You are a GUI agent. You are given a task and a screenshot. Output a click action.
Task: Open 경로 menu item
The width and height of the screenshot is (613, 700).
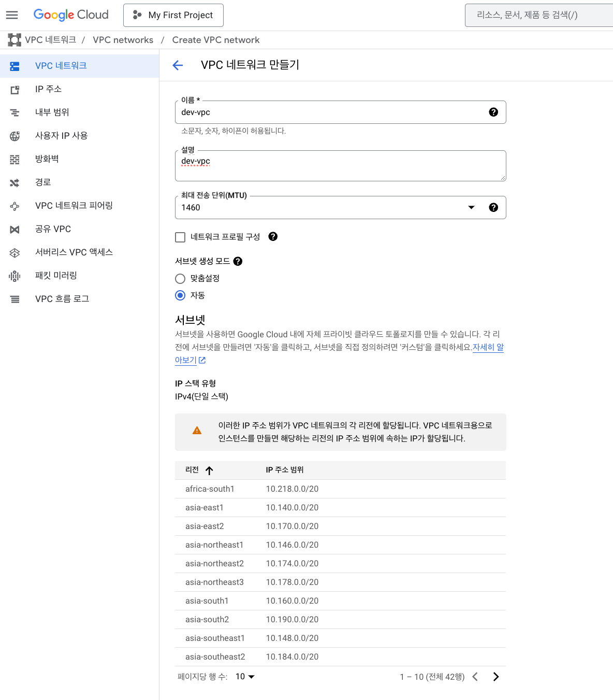[79, 182]
